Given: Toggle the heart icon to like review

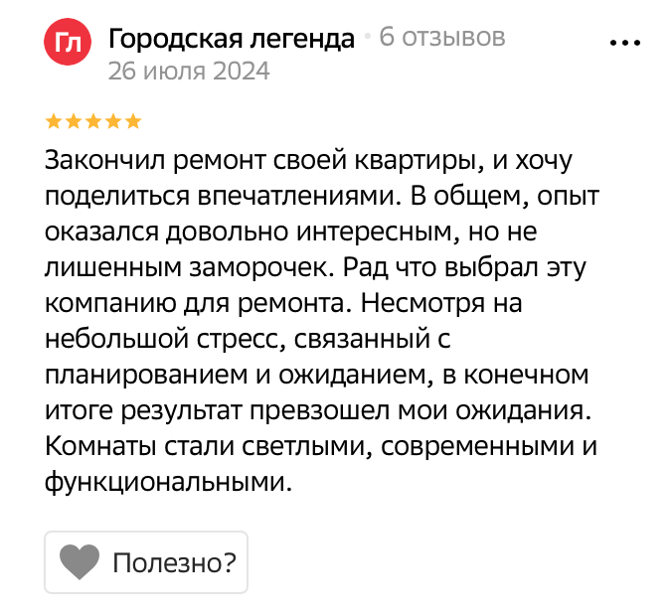Looking at the screenshot, I should pyautogui.click(x=80, y=562).
